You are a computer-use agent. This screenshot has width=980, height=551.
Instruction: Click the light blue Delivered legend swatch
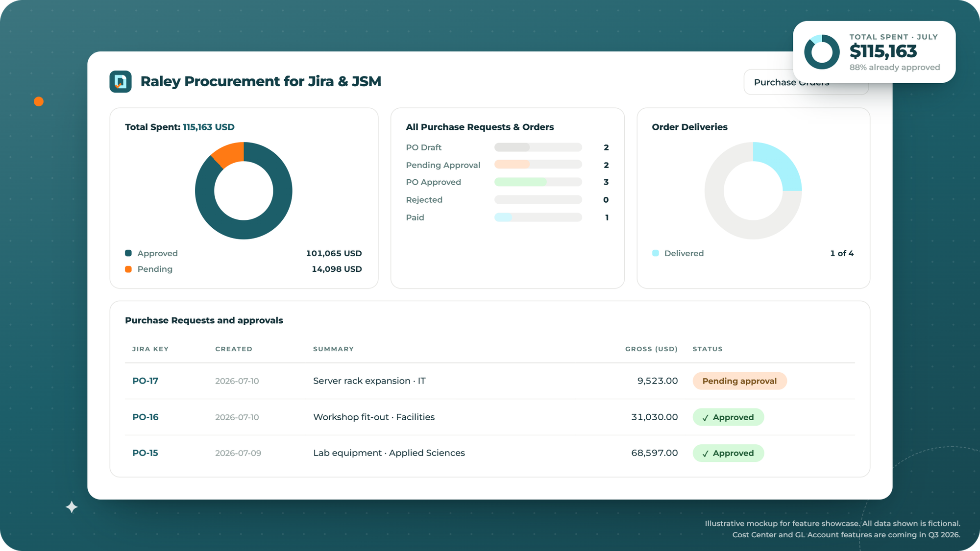656,253
